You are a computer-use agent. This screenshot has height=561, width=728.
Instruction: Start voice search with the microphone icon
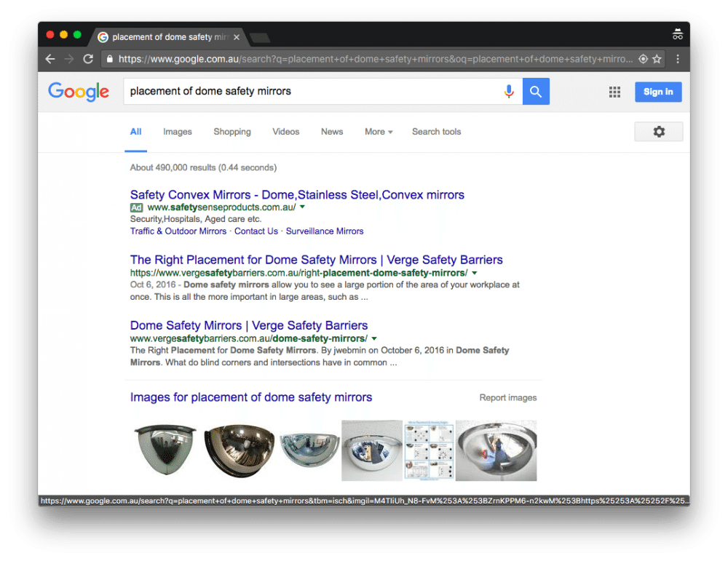click(509, 92)
